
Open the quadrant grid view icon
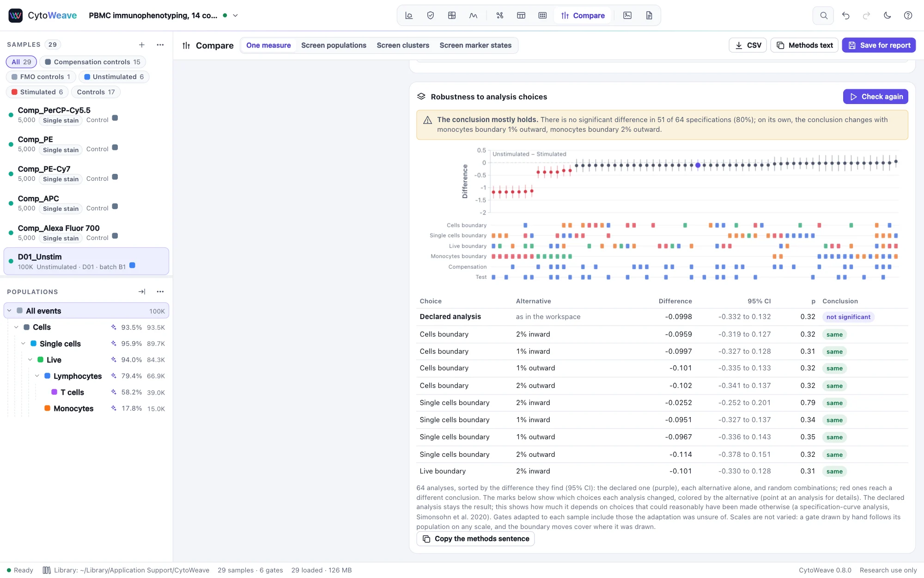pos(452,15)
